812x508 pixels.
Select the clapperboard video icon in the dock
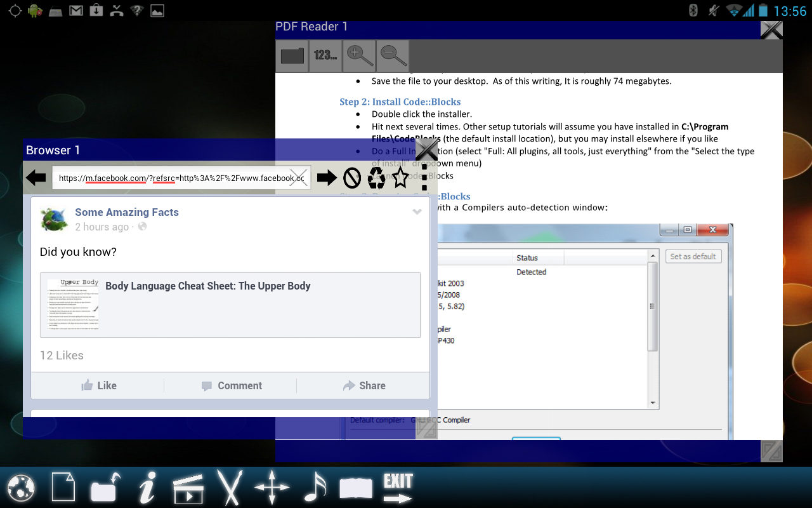tap(188, 488)
